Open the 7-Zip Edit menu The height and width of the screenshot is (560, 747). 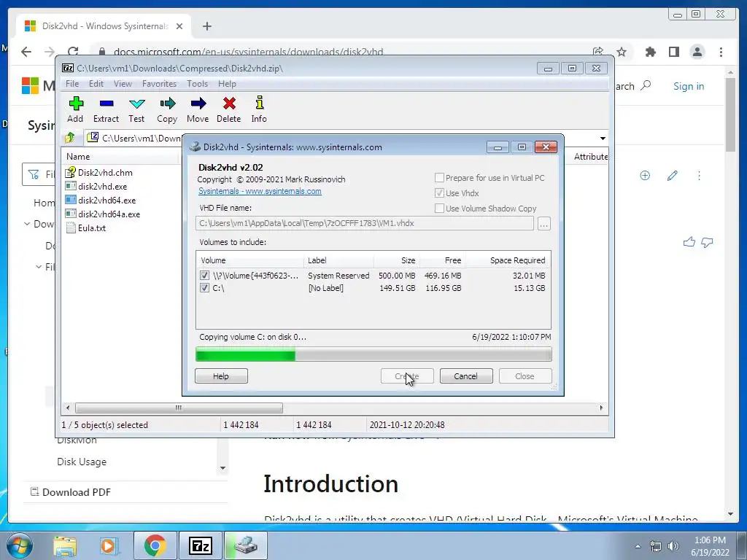pyautogui.click(x=96, y=84)
